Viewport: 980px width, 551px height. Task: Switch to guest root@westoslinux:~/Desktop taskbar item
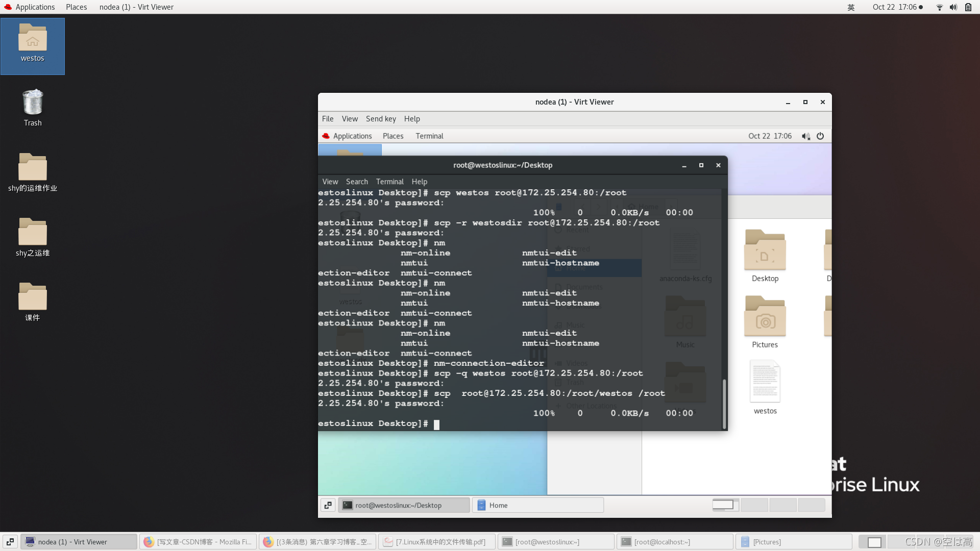(x=404, y=505)
